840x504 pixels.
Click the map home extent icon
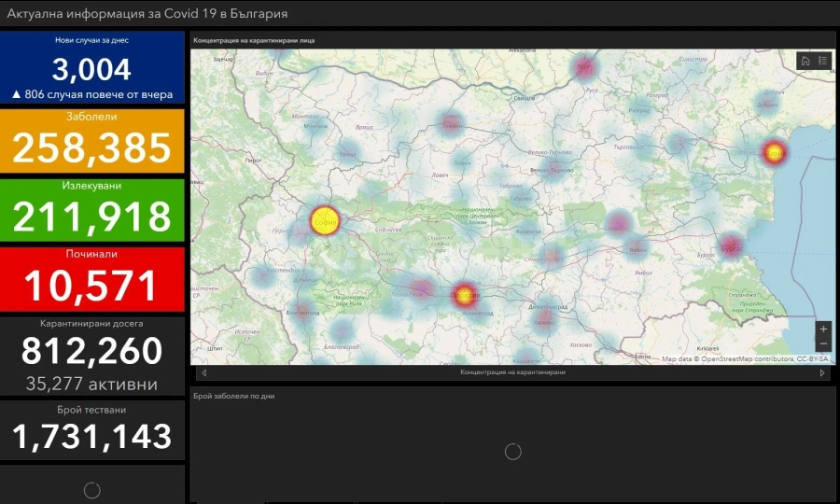805,61
